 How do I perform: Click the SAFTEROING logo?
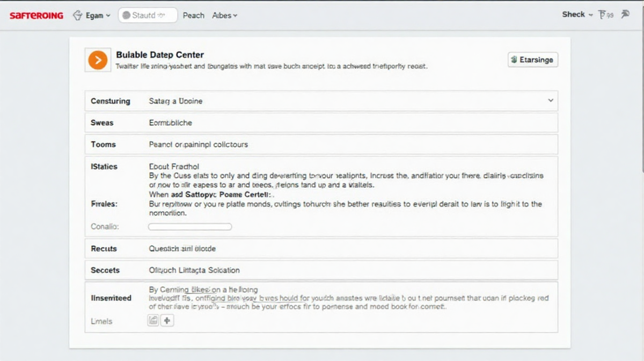(x=36, y=16)
